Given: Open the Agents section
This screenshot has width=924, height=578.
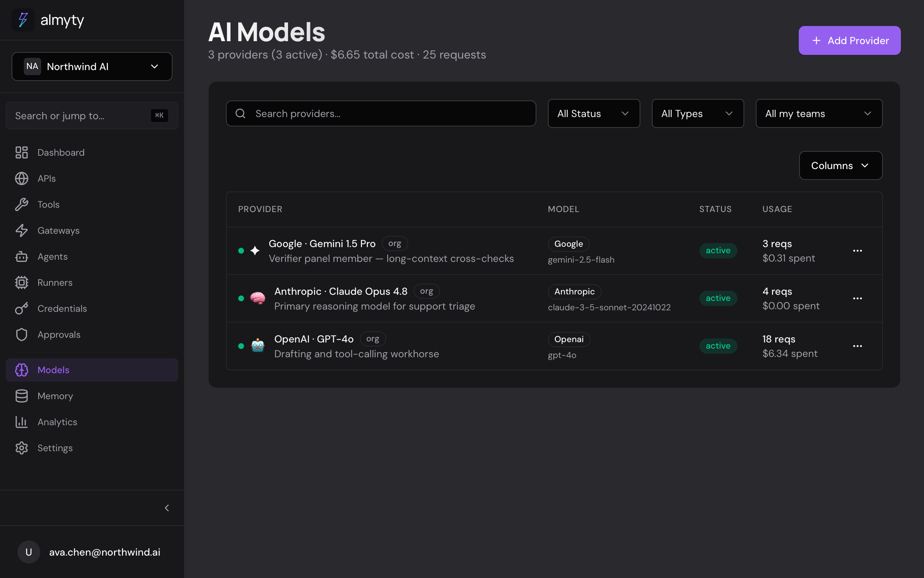Looking at the screenshot, I should pyautogui.click(x=92, y=256).
